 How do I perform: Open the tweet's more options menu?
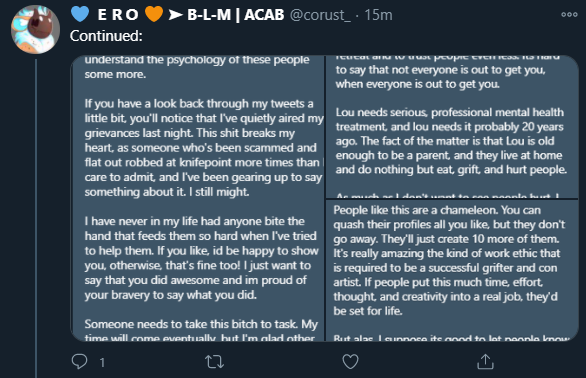click(569, 15)
